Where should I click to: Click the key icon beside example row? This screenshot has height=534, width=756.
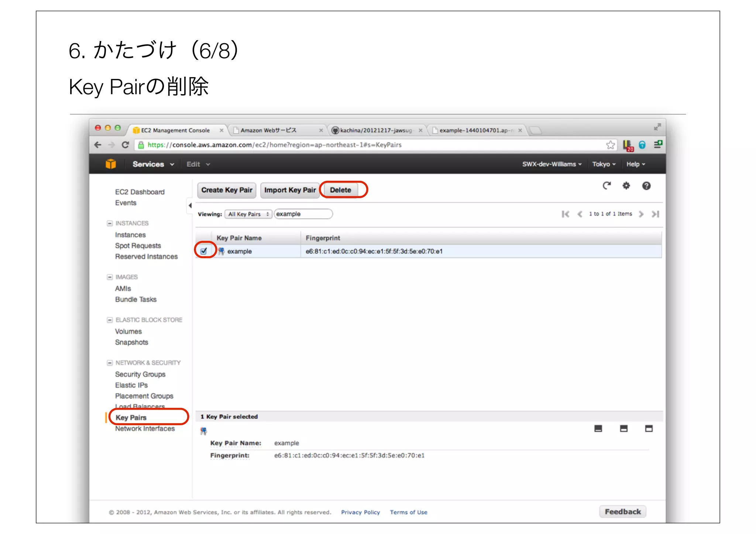point(221,251)
